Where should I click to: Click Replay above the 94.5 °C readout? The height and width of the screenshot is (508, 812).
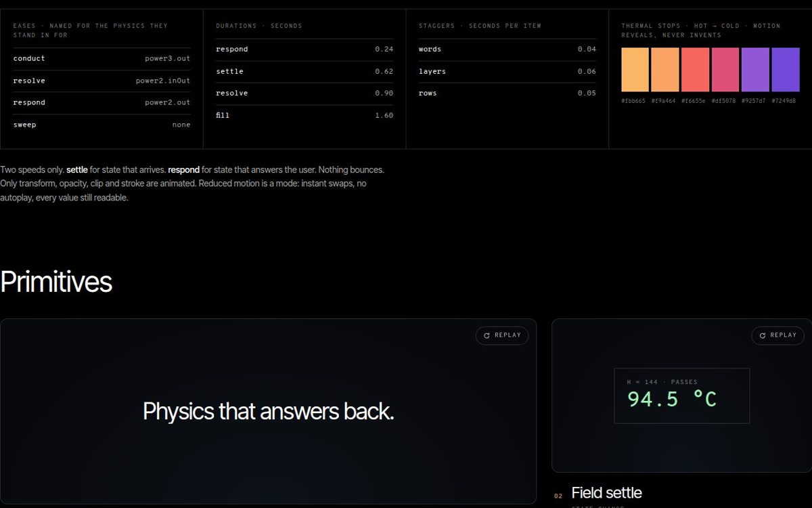tap(777, 335)
